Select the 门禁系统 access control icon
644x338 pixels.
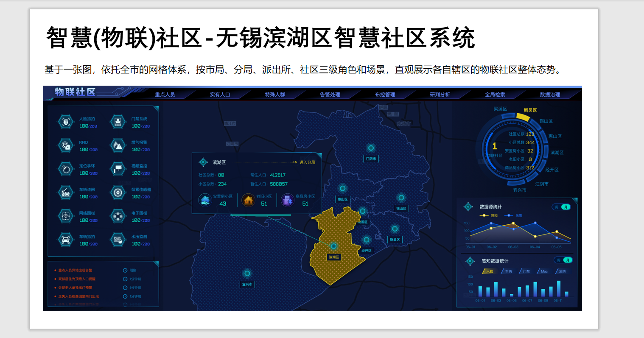coord(118,122)
